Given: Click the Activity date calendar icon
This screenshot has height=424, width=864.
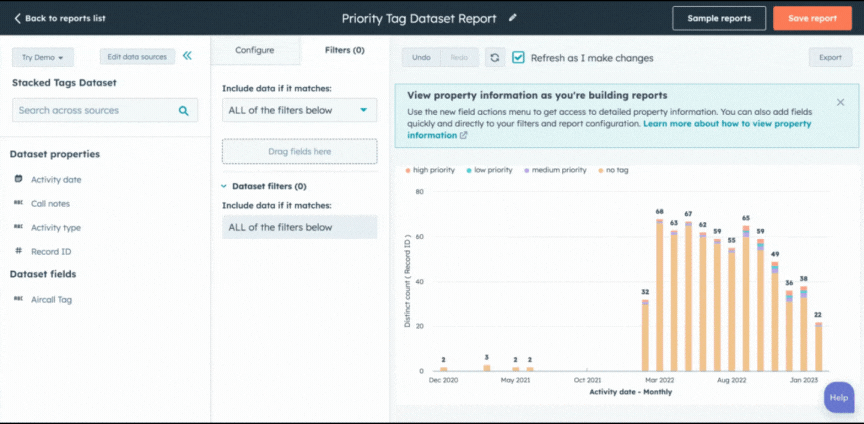Looking at the screenshot, I should coord(19,180).
